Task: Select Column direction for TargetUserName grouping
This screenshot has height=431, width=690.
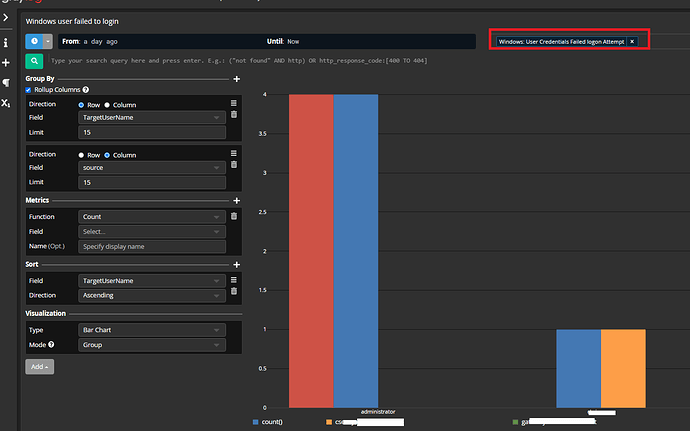Action: (107, 105)
